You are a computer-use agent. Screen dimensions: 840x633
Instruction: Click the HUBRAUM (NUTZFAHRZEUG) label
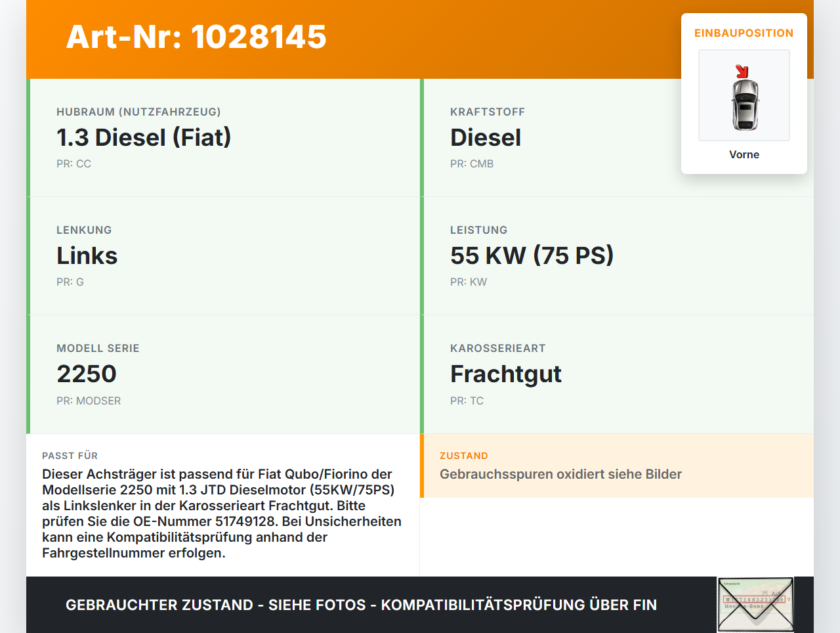point(138,112)
